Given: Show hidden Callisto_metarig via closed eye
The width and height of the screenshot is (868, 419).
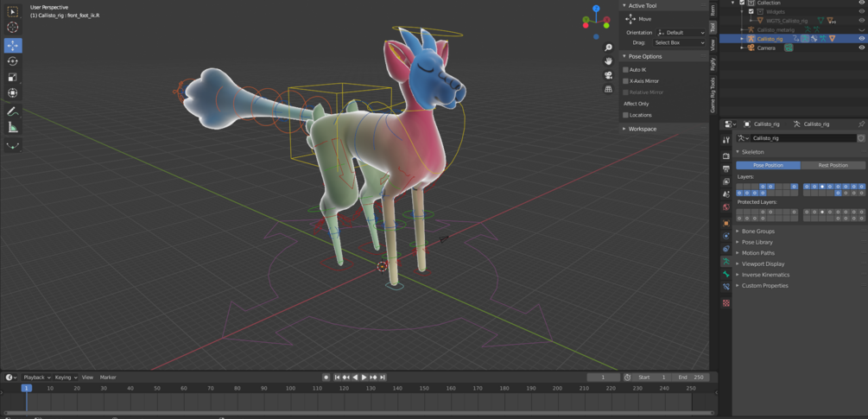Looking at the screenshot, I should point(861,30).
